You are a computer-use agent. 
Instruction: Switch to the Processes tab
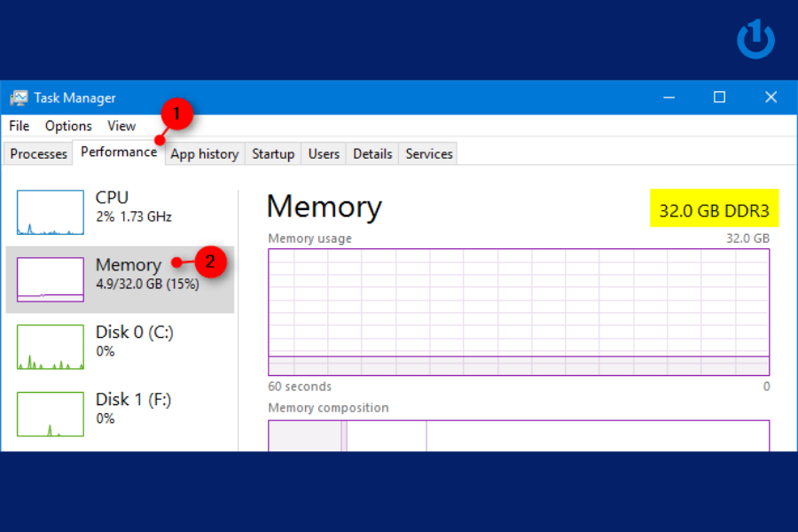coord(37,153)
